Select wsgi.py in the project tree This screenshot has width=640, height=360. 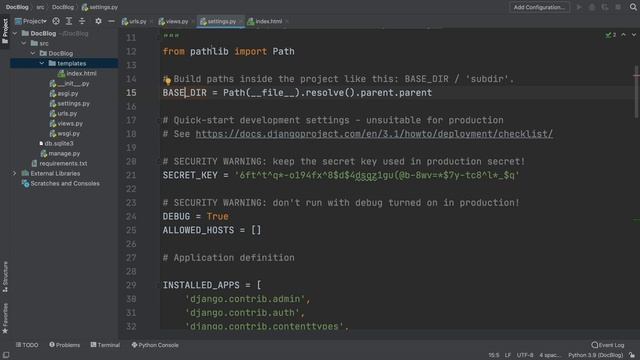pyautogui.click(x=65, y=133)
